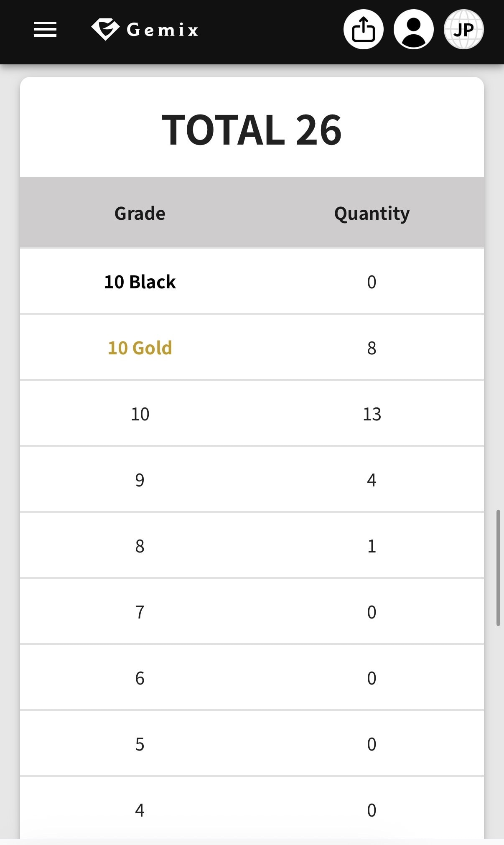The height and width of the screenshot is (845, 504).
Task: Select the 10 Gold grade label
Action: click(x=140, y=348)
